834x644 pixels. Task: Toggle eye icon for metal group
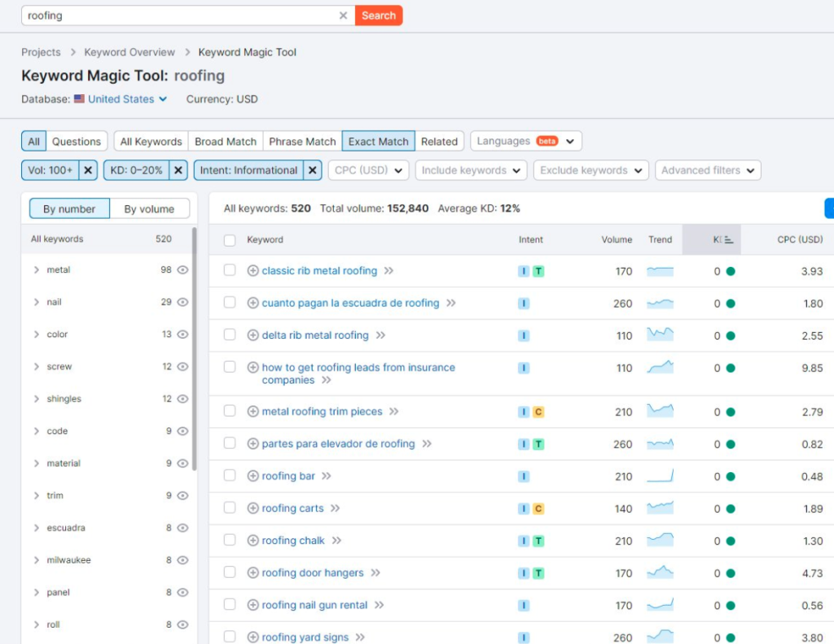[182, 270]
